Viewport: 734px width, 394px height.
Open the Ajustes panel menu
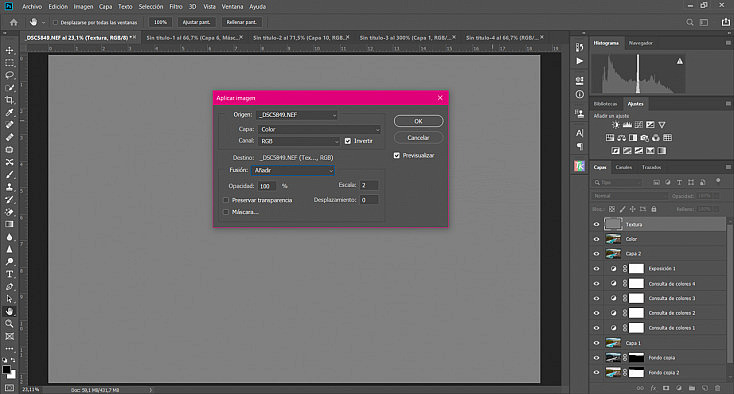pos(728,103)
